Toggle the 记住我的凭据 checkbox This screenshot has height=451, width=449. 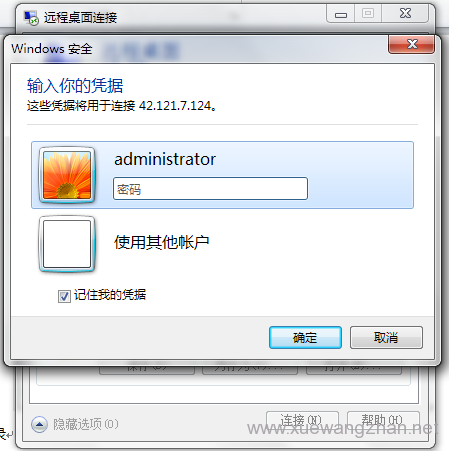(x=64, y=296)
